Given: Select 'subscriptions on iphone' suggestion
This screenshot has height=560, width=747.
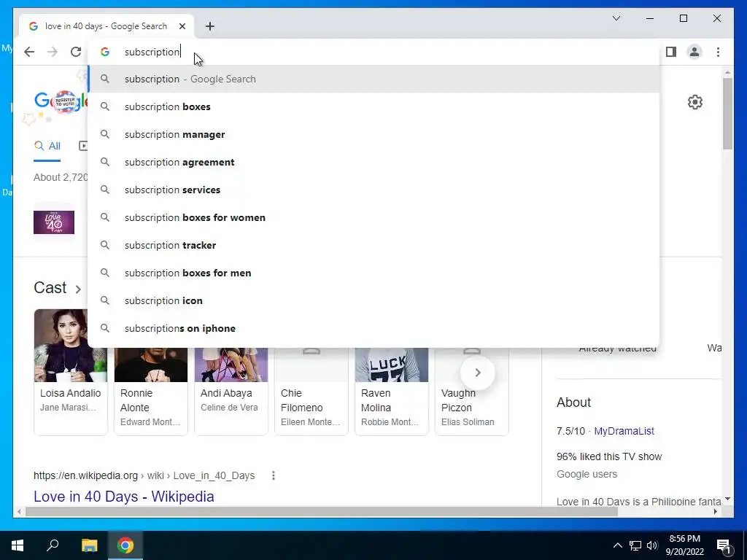Looking at the screenshot, I should [x=374, y=328].
